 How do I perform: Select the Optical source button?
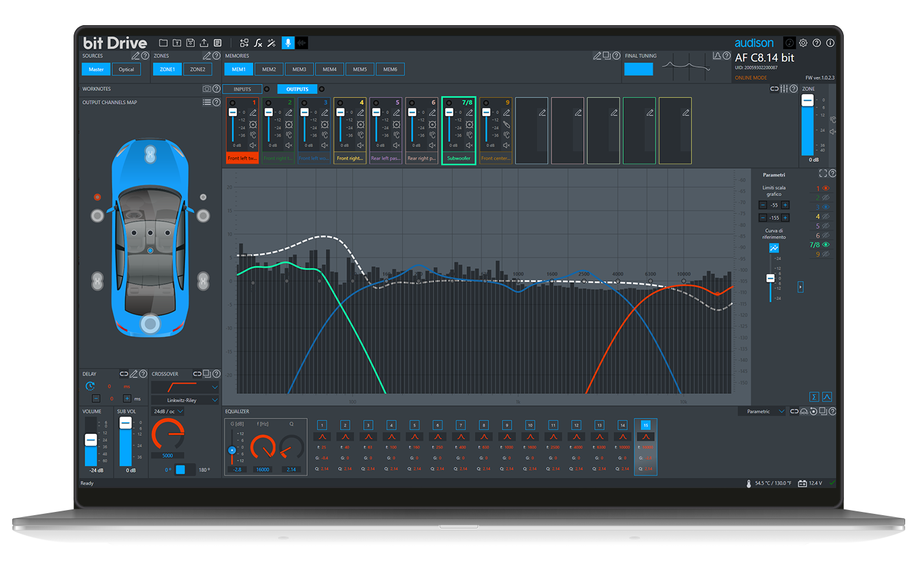(126, 70)
